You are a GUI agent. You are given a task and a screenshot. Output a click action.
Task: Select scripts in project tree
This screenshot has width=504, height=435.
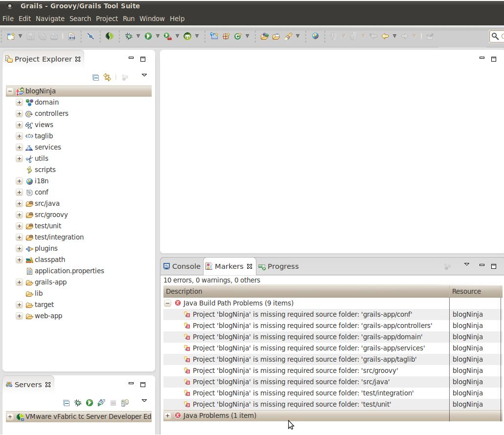pyautogui.click(x=45, y=170)
